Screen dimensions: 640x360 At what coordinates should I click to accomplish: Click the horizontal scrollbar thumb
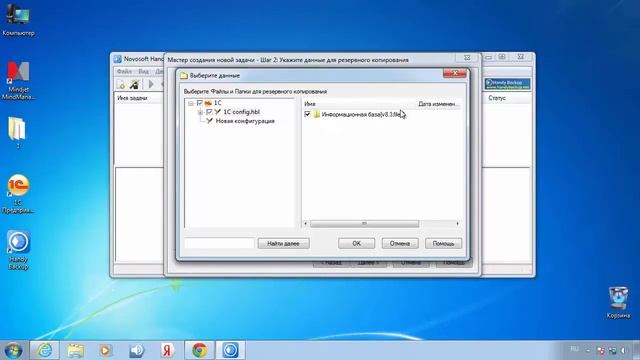point(364,224)
